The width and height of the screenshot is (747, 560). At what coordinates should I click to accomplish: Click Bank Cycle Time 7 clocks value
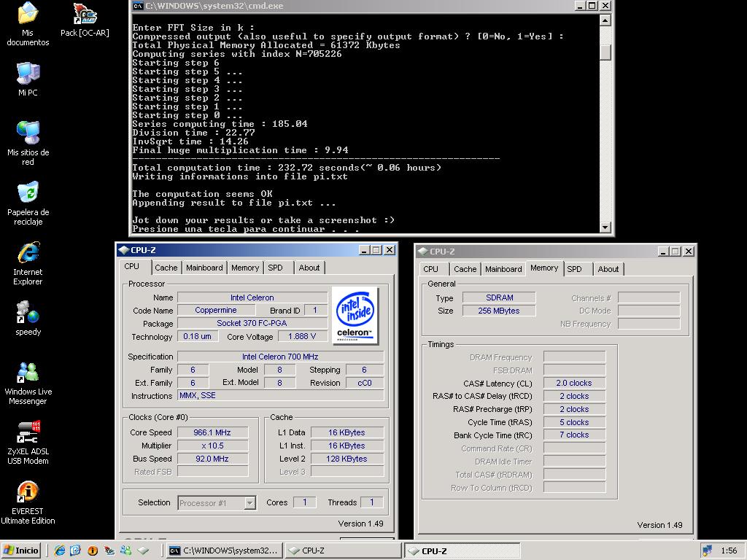tap(574, 435)
